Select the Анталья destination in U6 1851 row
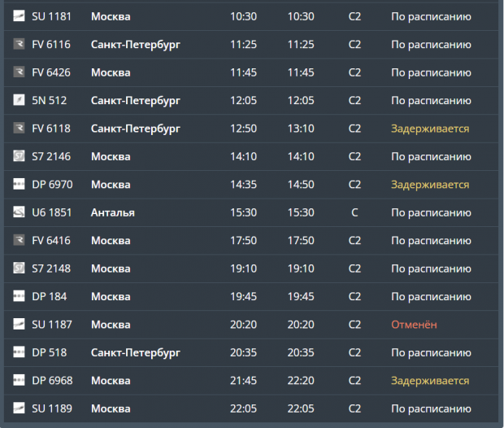 tap(112, 212)
